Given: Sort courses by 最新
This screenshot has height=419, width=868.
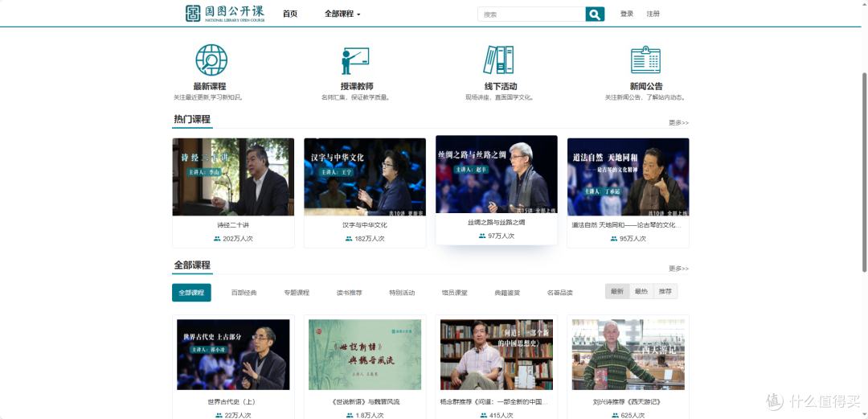Looking at the screenshot, I should pos(617,291).
